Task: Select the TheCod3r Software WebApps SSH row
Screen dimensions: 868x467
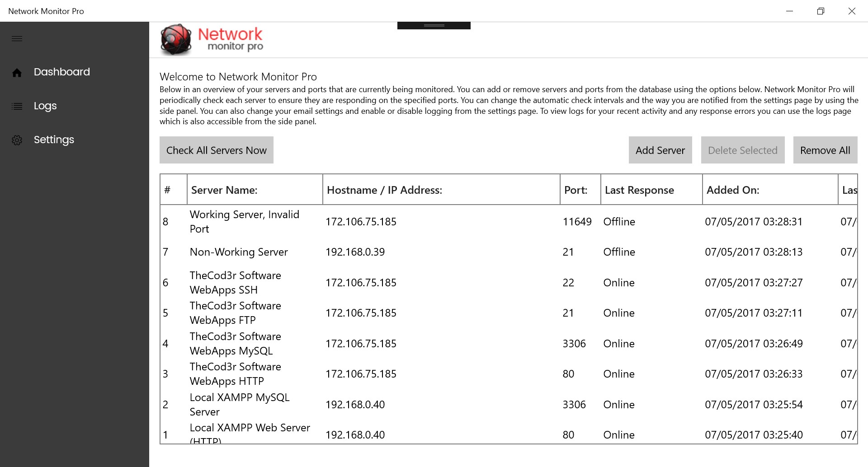Action: click(509, 283)
